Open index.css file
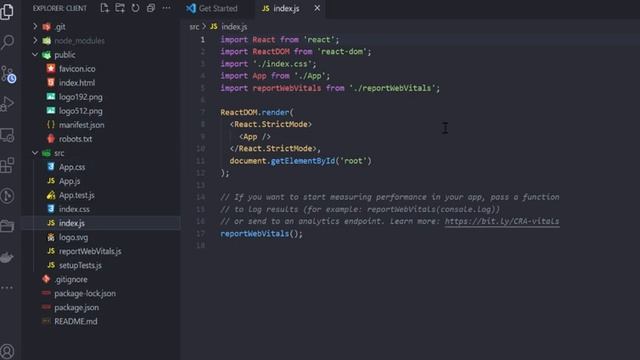640x360 pixels. pos(74,209)
